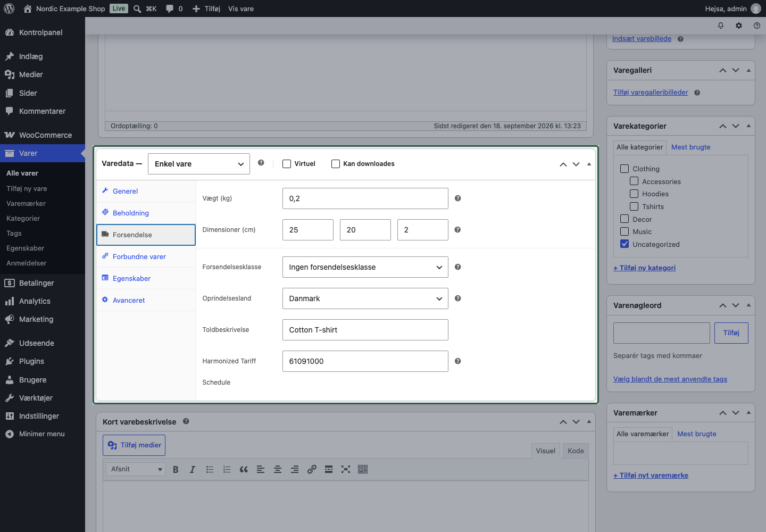
Task: Click the help icon next to Vægt field
Action: (458, 198)
